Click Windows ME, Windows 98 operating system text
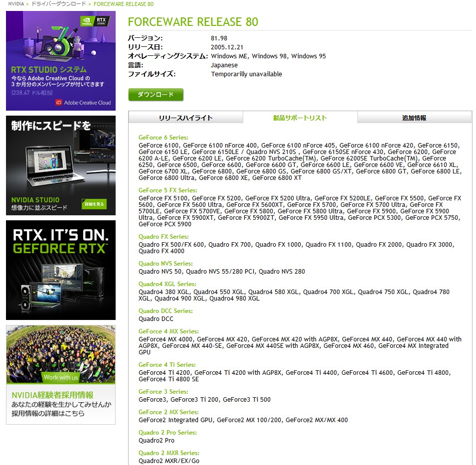Viewport: 476px width, 465px height. click(268, 56)
